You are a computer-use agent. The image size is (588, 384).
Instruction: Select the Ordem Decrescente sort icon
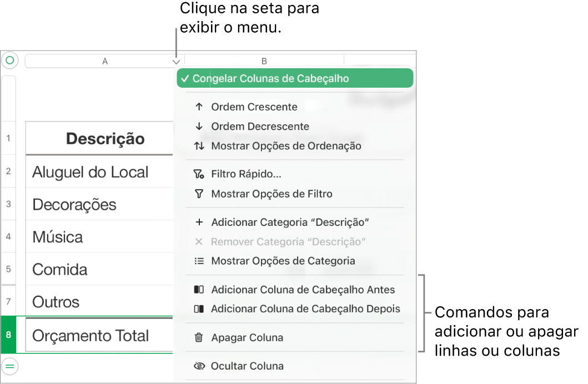199,126
